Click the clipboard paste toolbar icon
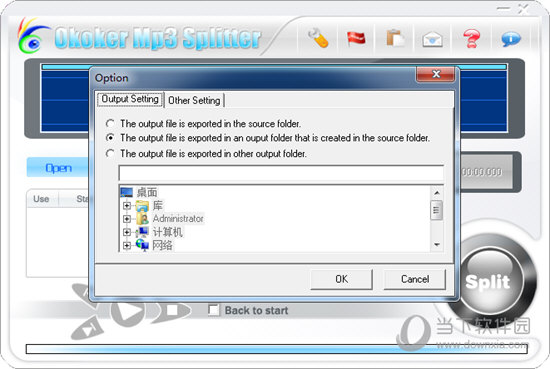This screenshot has height=369, width=550. 395,38
